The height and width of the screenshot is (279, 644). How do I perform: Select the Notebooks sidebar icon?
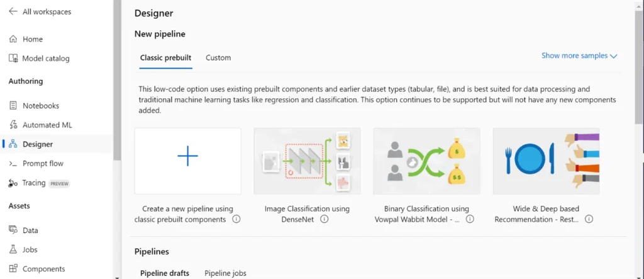point(13,106)
